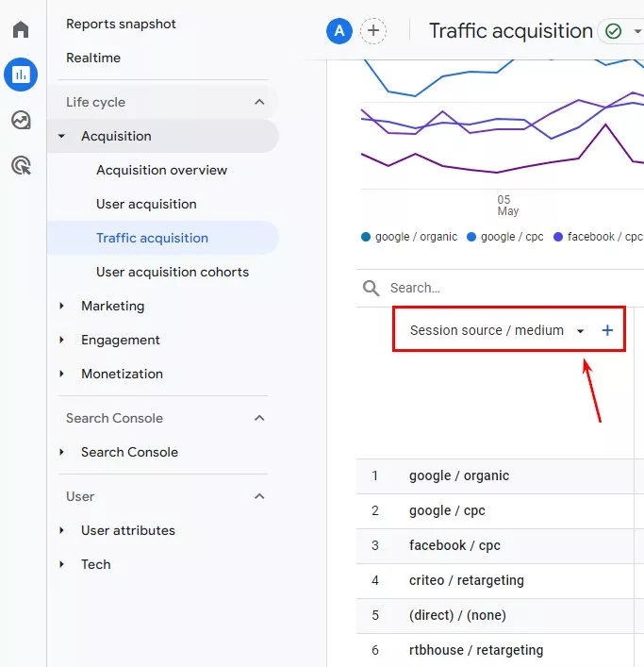Open Session source / medium dropdown arrow

click(580, 331)
